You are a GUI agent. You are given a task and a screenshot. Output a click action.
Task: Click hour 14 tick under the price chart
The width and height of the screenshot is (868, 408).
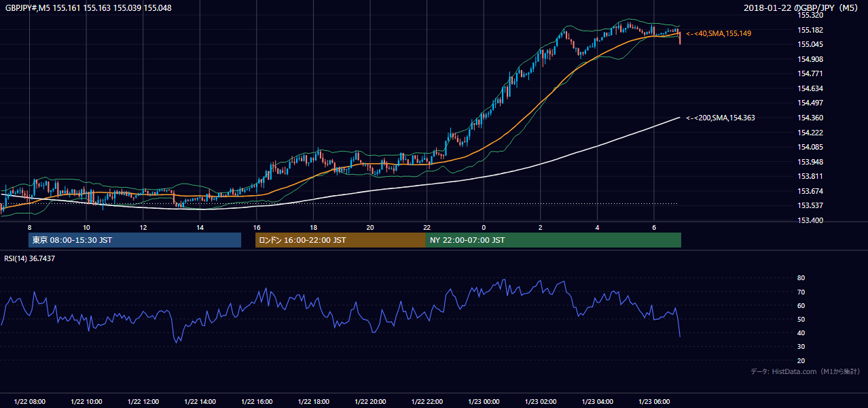(200, 227)
